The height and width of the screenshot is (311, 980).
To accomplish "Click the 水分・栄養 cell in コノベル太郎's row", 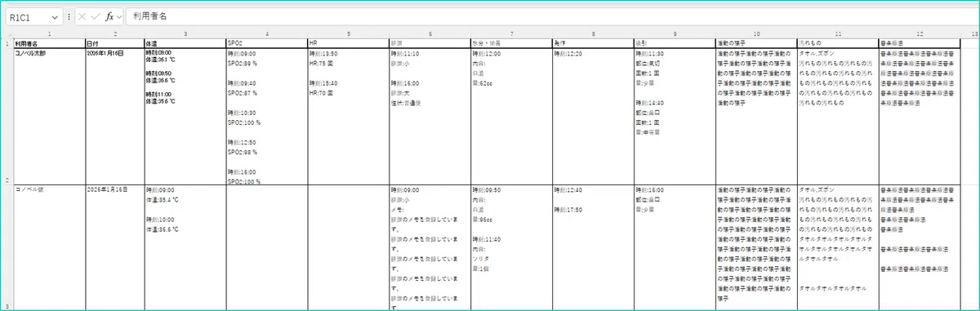I will pyautogui.click(x=511, y=117).
